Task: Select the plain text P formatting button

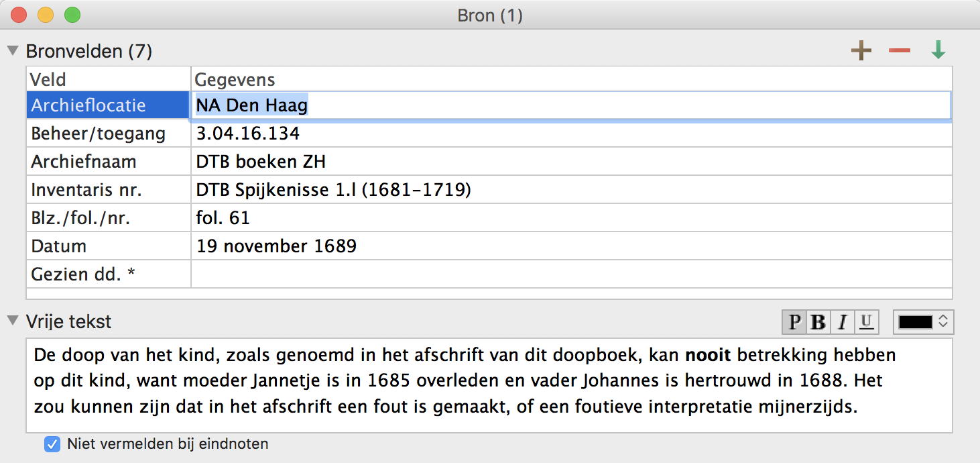Action: point(794,323)
